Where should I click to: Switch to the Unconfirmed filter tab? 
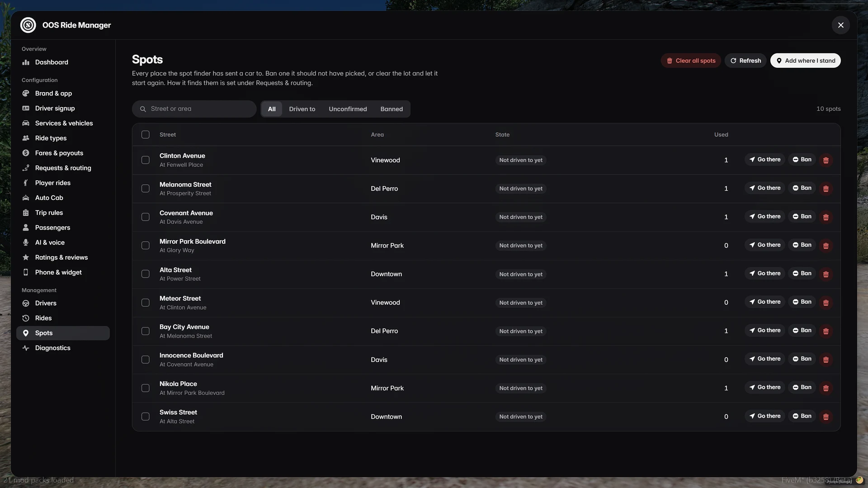(348, 109)
